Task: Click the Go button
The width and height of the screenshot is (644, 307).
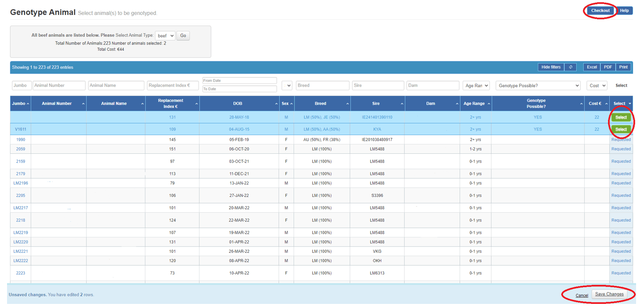Action: click(x=183, y=36)
